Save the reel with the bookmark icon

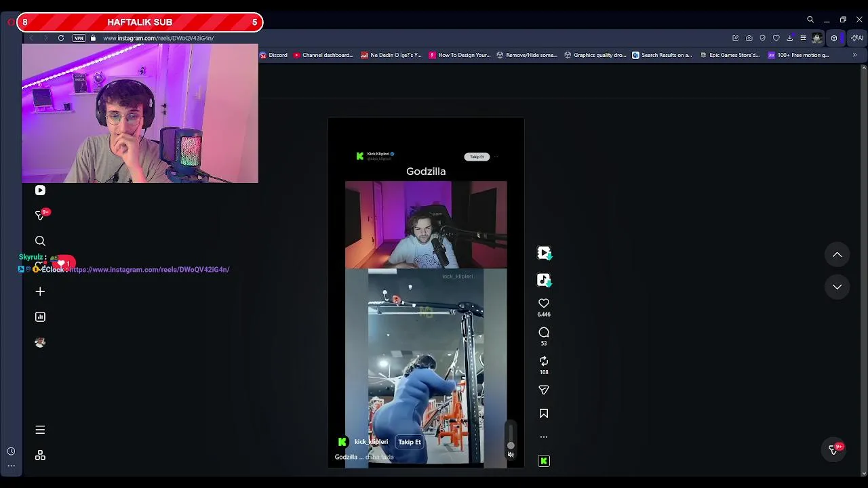[544, 413]
